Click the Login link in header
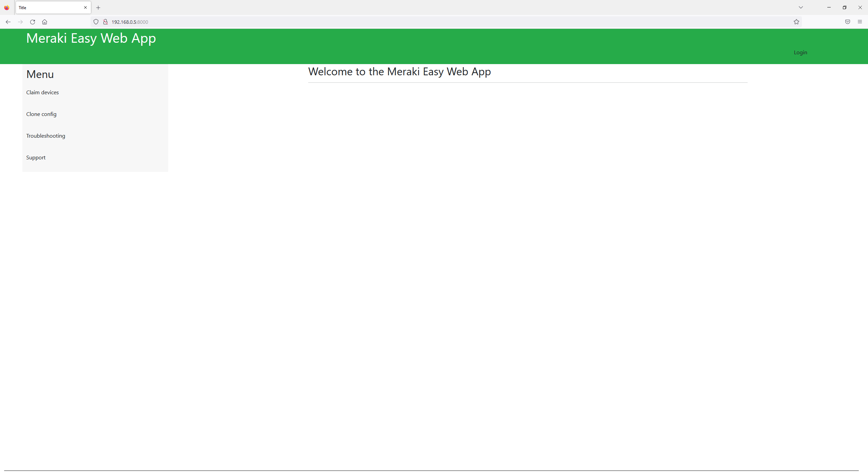This screenshot has width=868, height=472. pos(800,52)
